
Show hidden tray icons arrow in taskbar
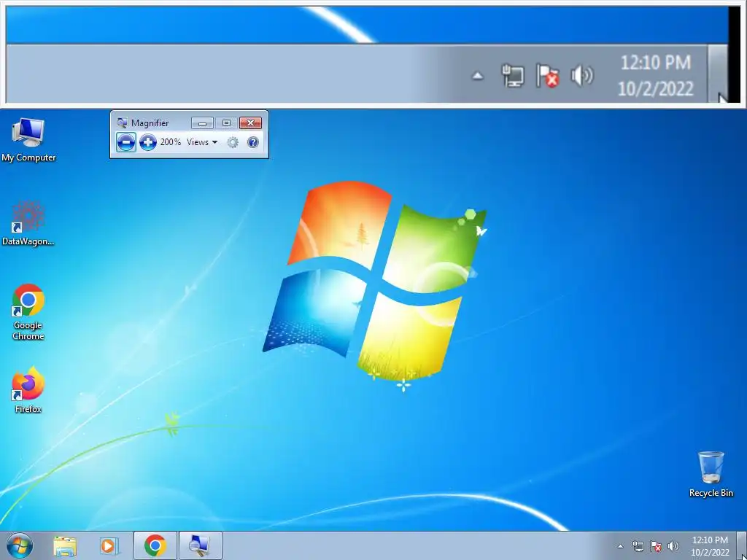(620, 546)
